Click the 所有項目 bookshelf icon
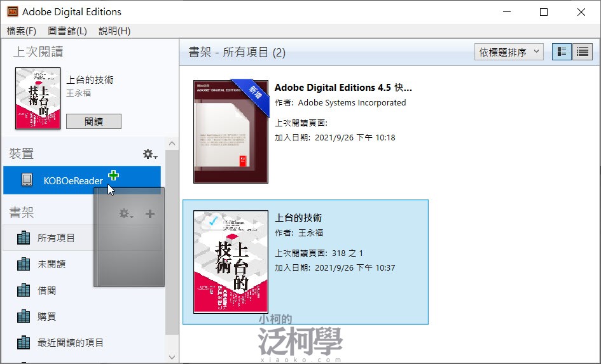This screenshot has width=601, height=364. (24, 238)
